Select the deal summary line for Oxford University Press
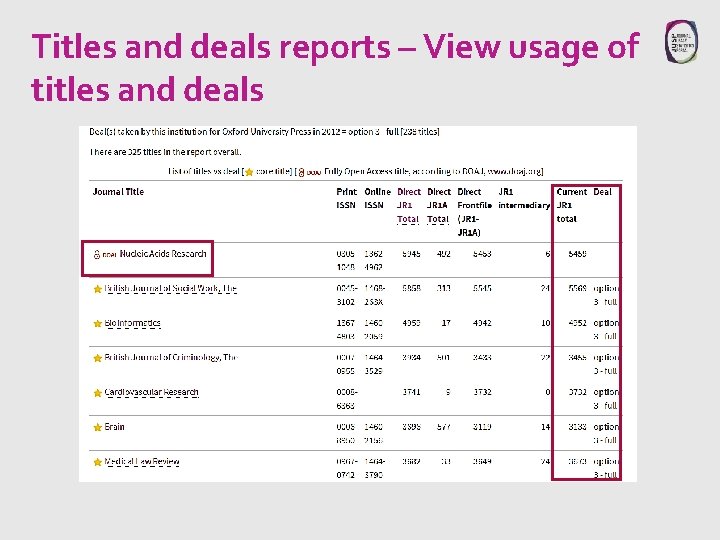Viewport: 720px width, 540px height. click(264, 132)
